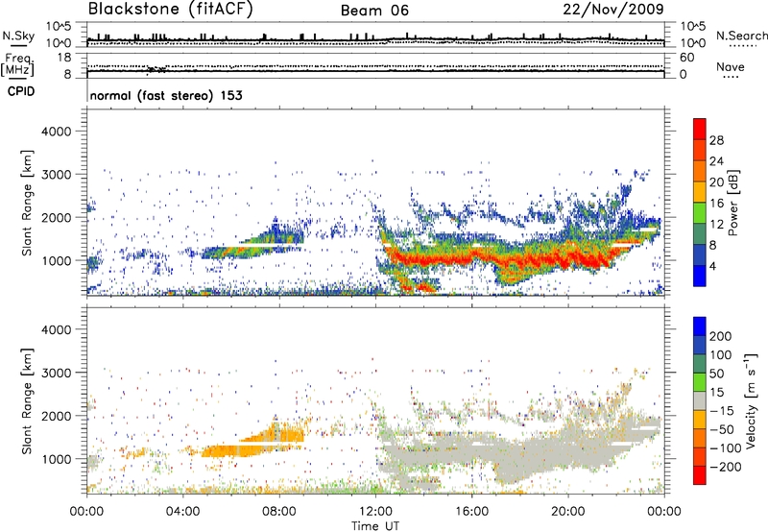Click the 'CPID' label
Viewport: 768px width, 532px height.
21,91
